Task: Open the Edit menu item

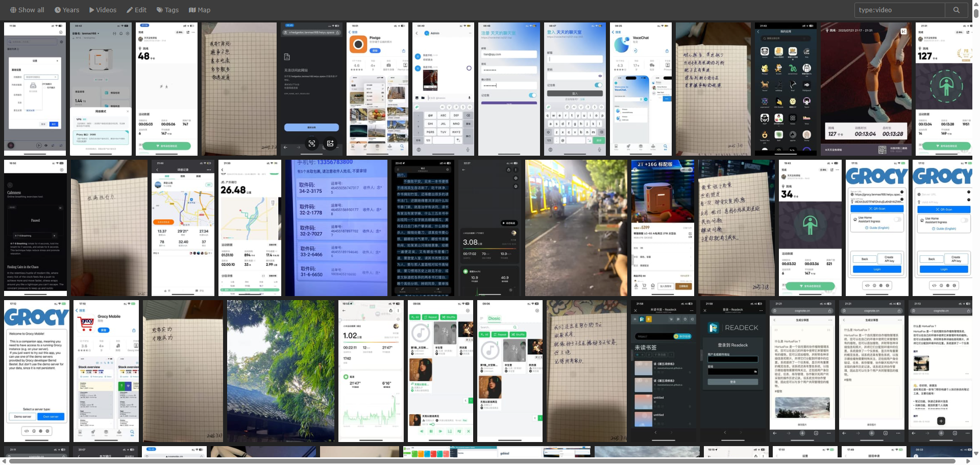Action: [136, 10]
